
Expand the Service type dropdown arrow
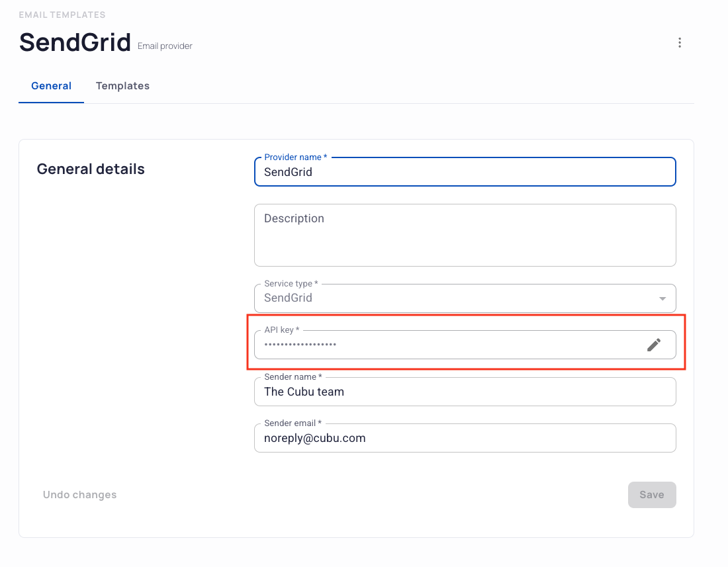[662, 298]
